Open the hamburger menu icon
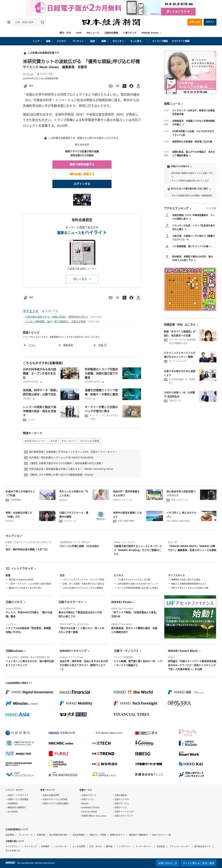The width and height of the screenshot is (222, 868). [x=8, y=22]
